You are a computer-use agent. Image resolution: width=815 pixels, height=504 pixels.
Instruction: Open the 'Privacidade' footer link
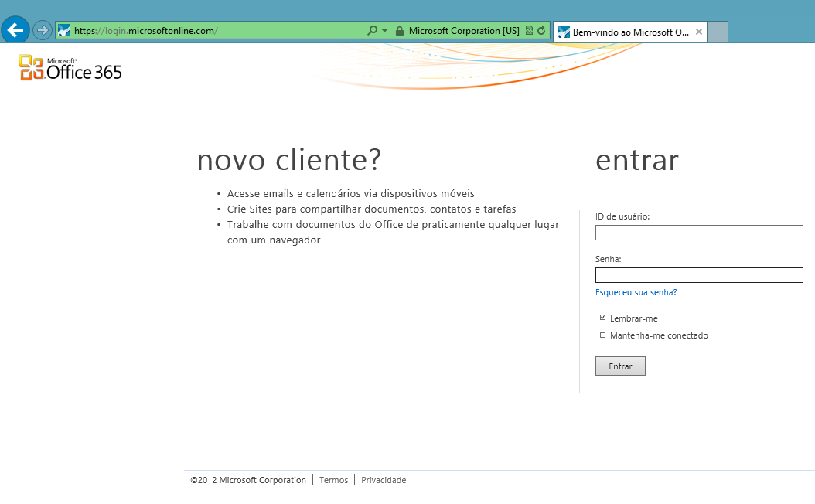pyautogui.click(x=384, y=480)
